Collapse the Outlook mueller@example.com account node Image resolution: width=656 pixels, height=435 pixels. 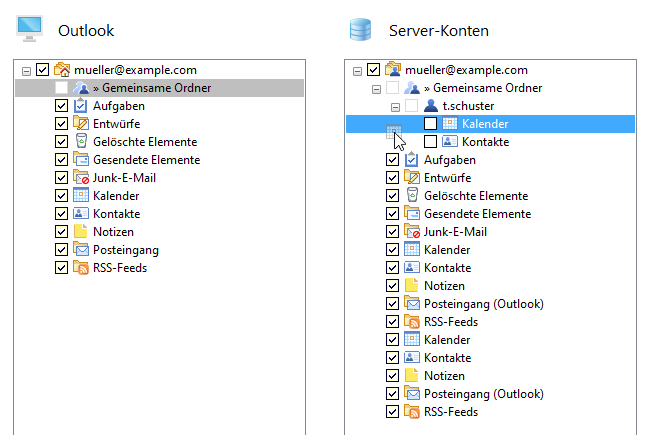26,71
